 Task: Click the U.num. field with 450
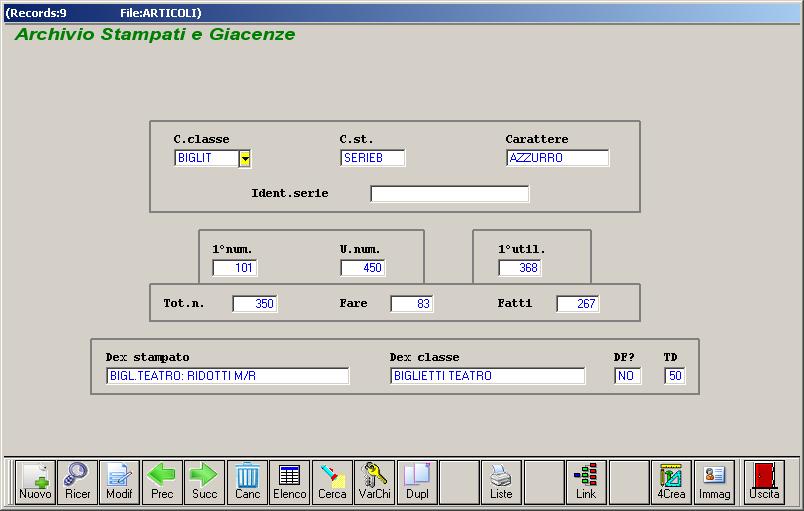[363, 268]
